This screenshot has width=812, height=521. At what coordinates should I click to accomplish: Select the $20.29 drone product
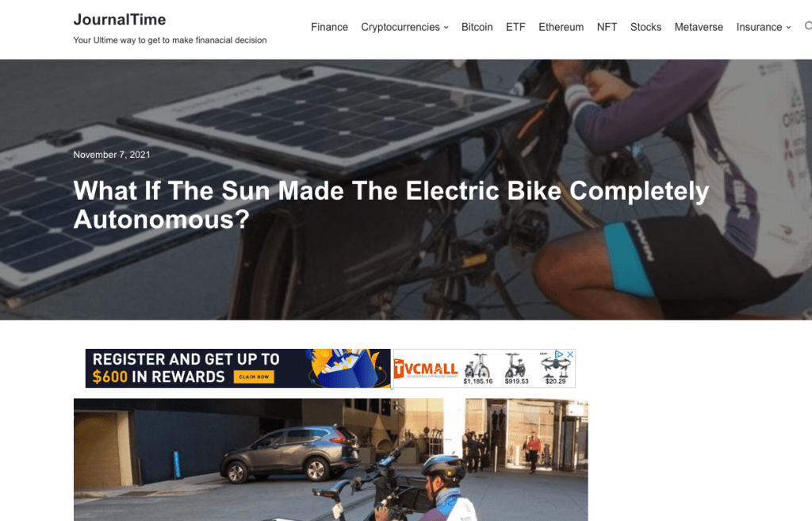555,370
